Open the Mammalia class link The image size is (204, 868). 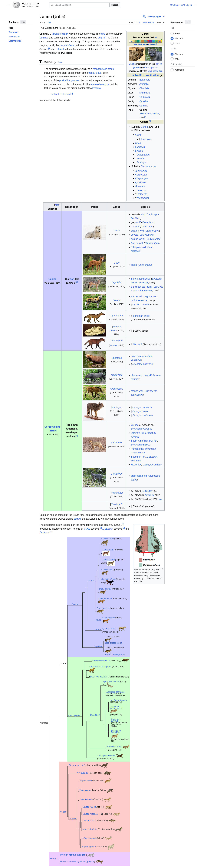[145, 93]
